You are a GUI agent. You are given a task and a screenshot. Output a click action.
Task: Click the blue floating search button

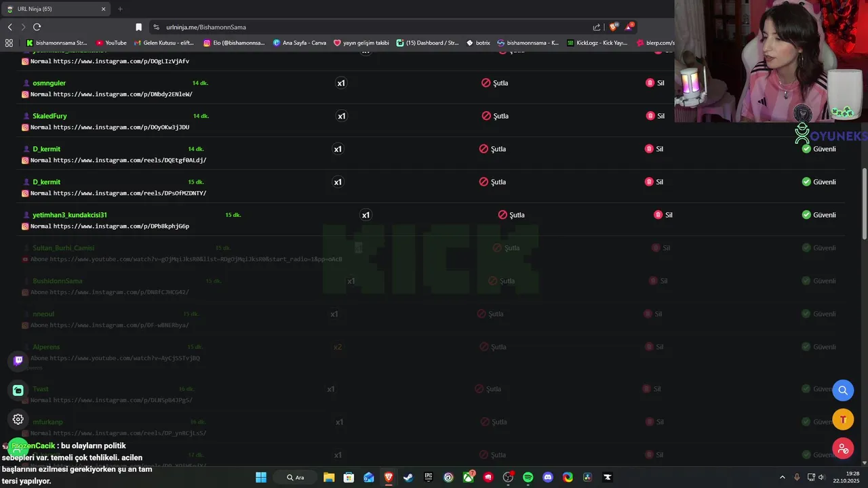pyautogui.click(x=843, y=390)
